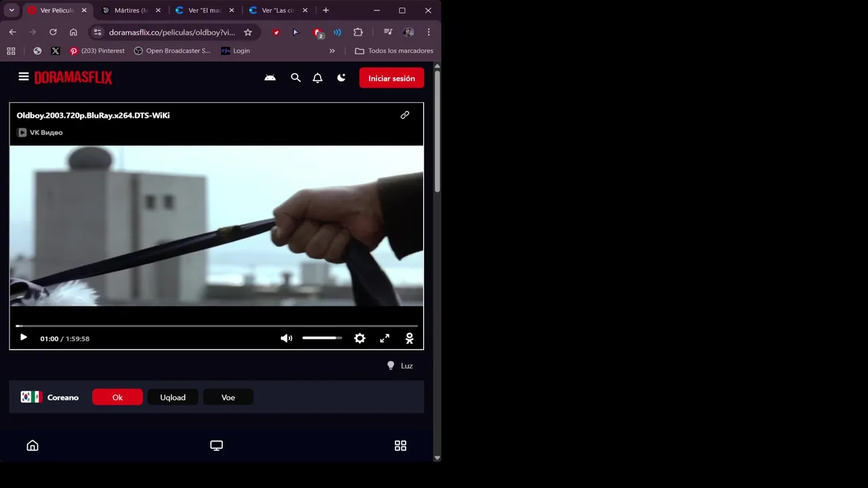Viewport: 868px width, 488px height.
Task: Seek on the video progress bar
Action: 216,326
